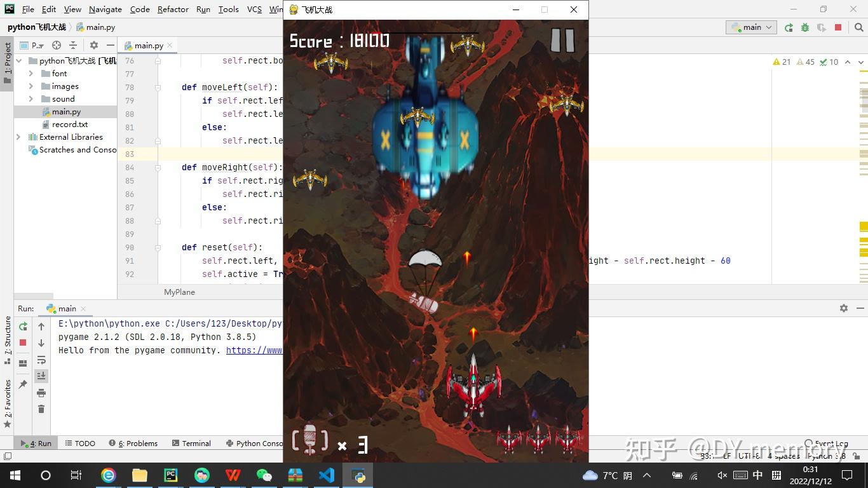Expand the sound folder
This screenshot has height=488, width=868.
pyautogui.click(x=30, y=98)
